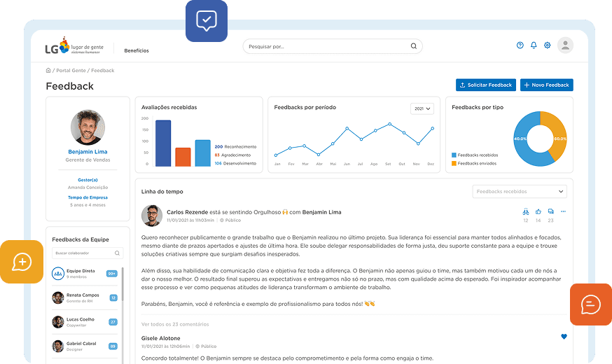Expand the 2021 year dropdown
612x364 pixels.
pyautogui.click(x=422, y=108)
